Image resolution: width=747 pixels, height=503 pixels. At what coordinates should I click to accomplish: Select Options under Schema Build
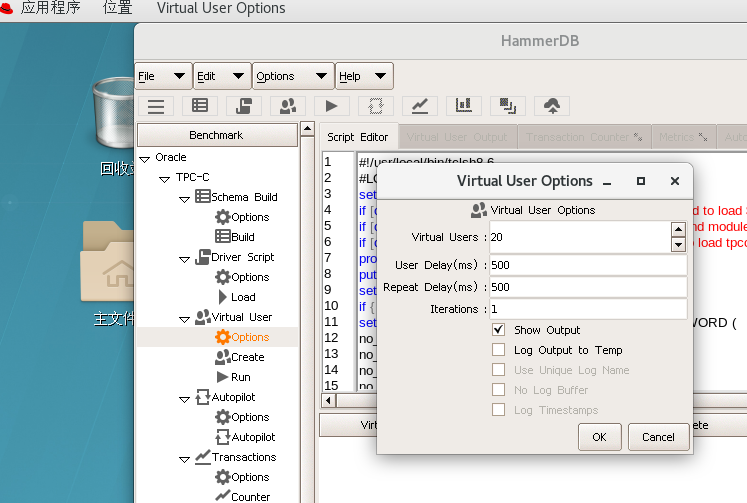pyautogui.click(x=242, y=217)
